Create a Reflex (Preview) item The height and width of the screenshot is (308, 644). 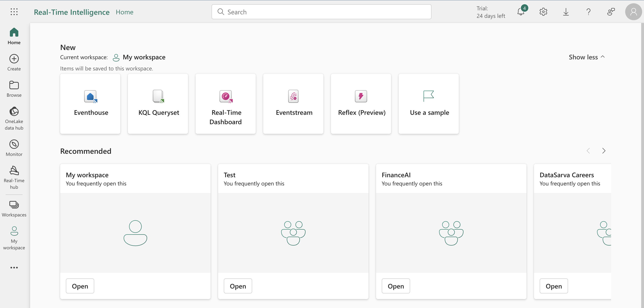[x=361, y=104]
